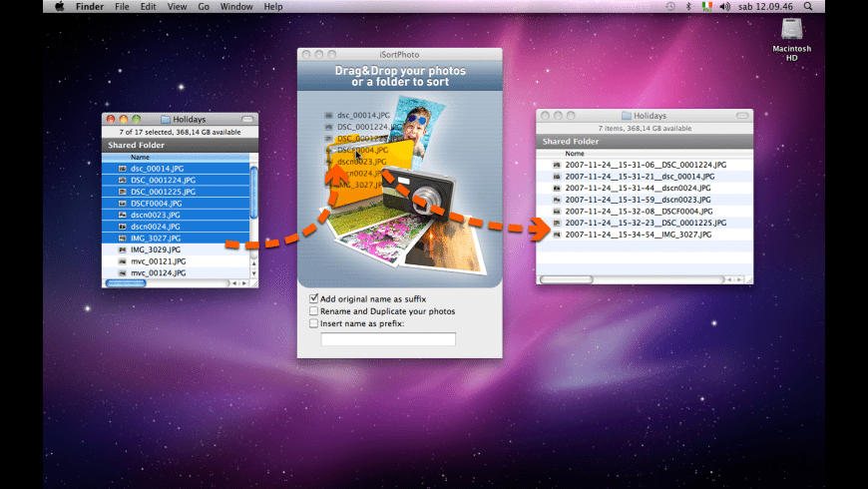Open the Window menu
This screenshot has height=489, width=868.
pos(236,7)
